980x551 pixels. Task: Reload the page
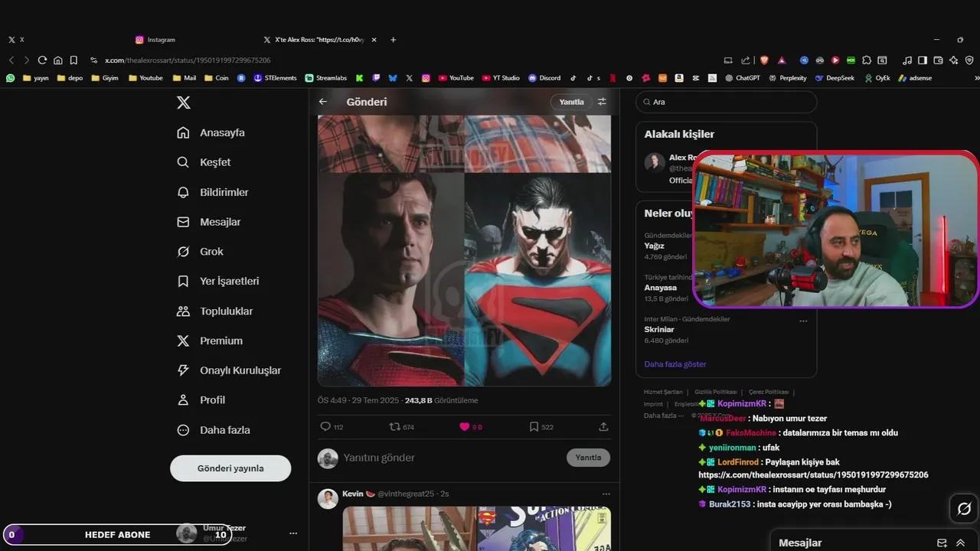tap(42, 60)
